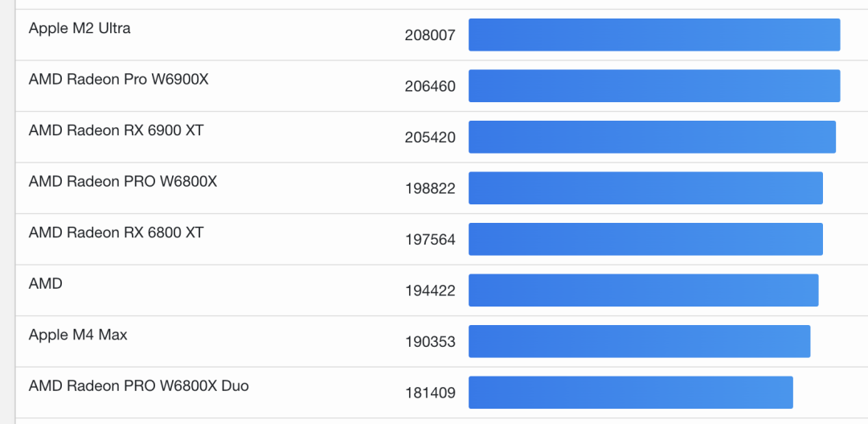Screen dimensions: 868x424
Task: Select the plain AMD device entry
Action: point(45,284)
